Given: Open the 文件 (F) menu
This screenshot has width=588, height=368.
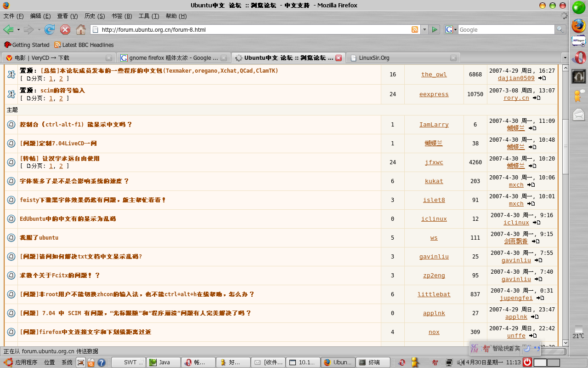Looking at the screenshot, I should tap(13, 16).
